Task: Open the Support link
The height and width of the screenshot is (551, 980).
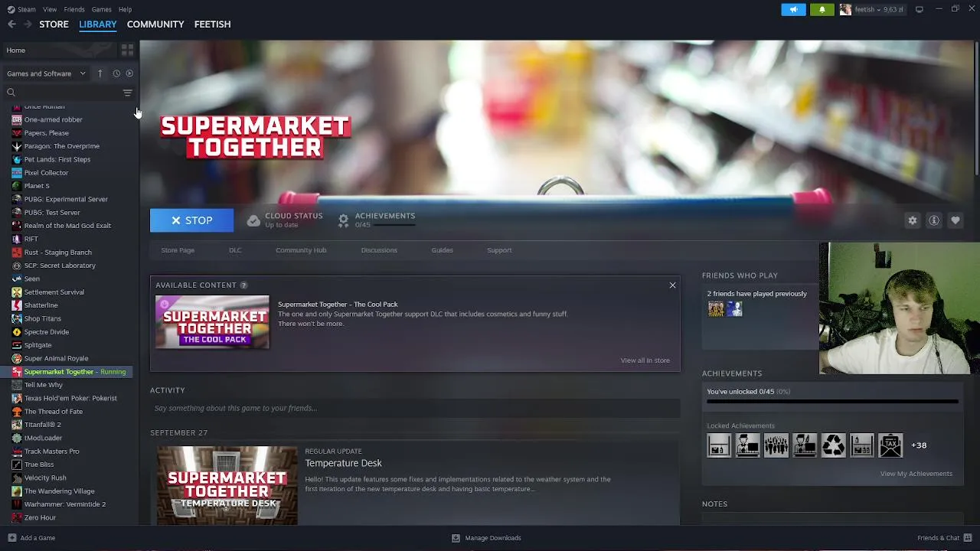Action: 499,250
